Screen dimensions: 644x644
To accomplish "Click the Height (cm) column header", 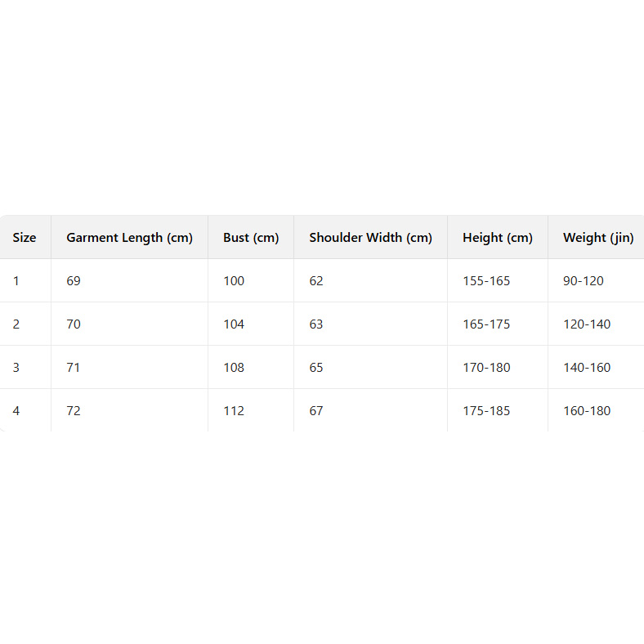I will pyautogui.click(x=497, y=238).
